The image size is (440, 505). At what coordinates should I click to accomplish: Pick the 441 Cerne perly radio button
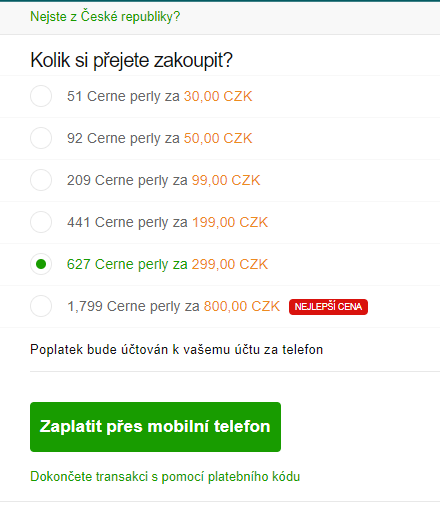pos(41,222)
